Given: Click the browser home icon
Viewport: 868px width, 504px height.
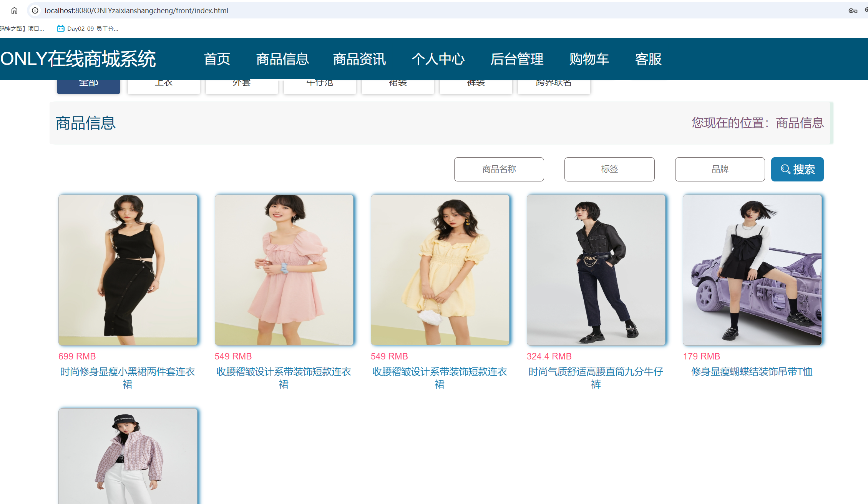Looking at the screenshot, I should click(x=14, y=10).
